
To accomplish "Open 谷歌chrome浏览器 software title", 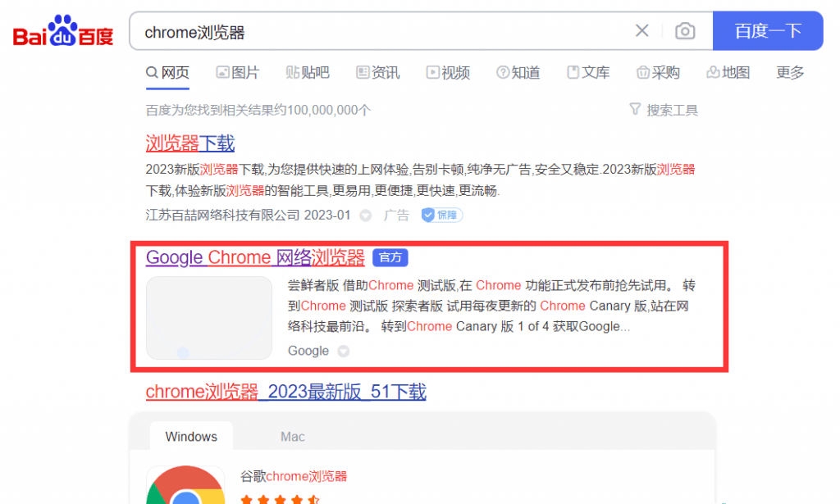I will click(294, 476).
